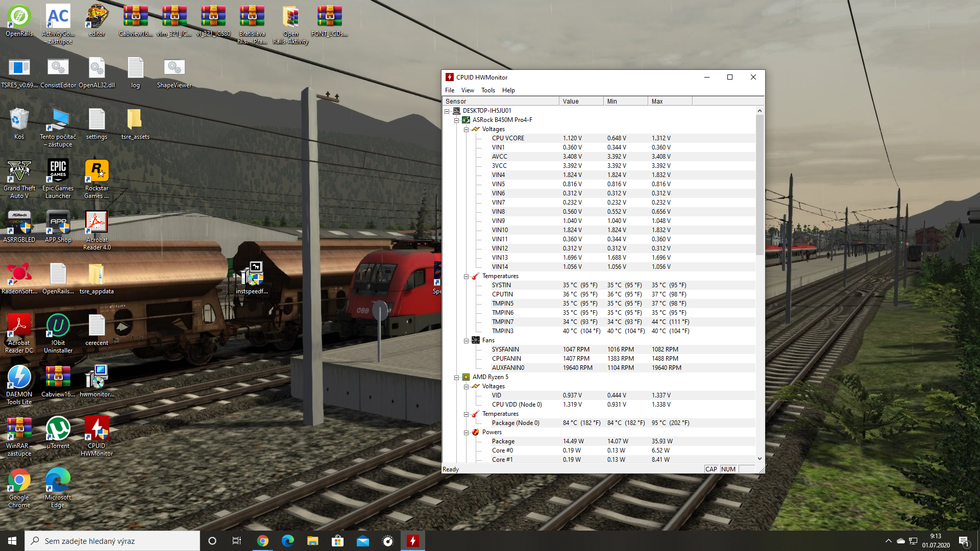
Task: Collapse the motherboard Temperatures group
Action: click(x=466, y=277)
